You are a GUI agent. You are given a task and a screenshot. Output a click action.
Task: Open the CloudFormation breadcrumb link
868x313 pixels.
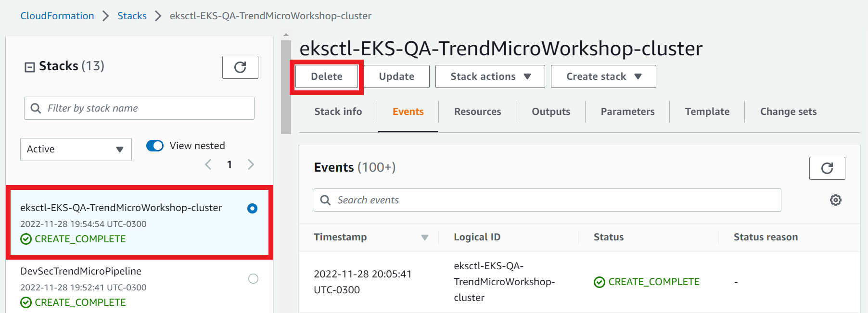tap(57, 16)
